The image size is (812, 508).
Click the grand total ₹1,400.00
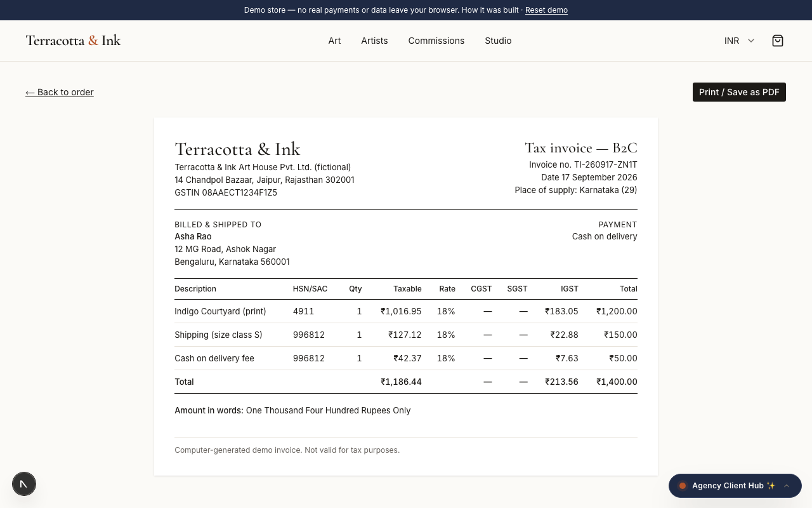(617, 382)
